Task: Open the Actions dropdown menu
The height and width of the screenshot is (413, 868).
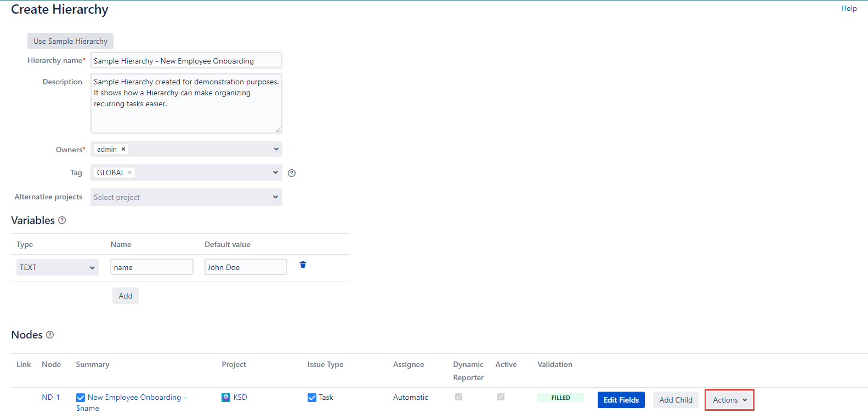Action: [x=729, y=400]
